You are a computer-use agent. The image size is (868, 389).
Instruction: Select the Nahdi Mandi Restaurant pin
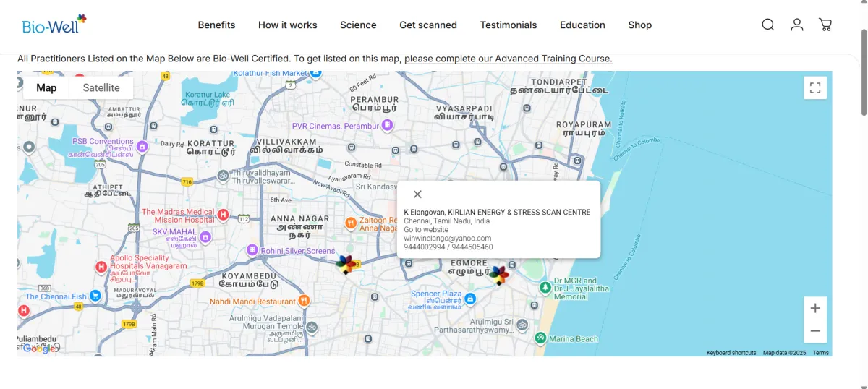pos(304,300)
